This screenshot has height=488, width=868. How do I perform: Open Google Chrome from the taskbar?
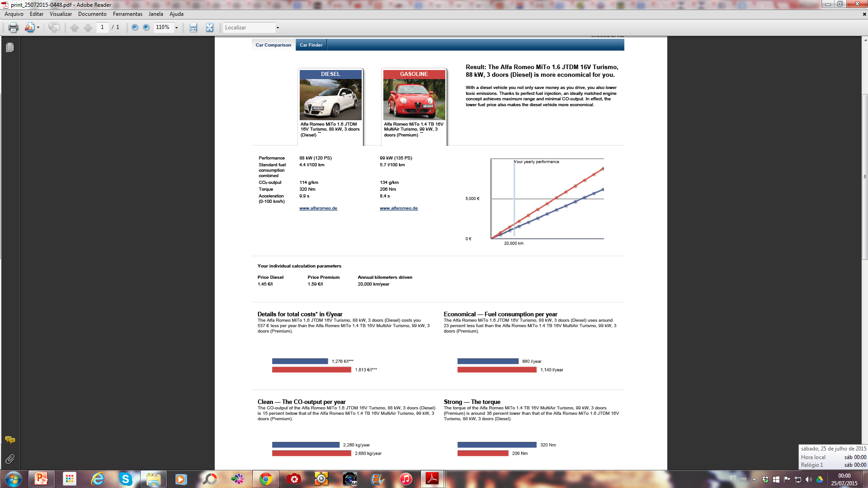266,479
